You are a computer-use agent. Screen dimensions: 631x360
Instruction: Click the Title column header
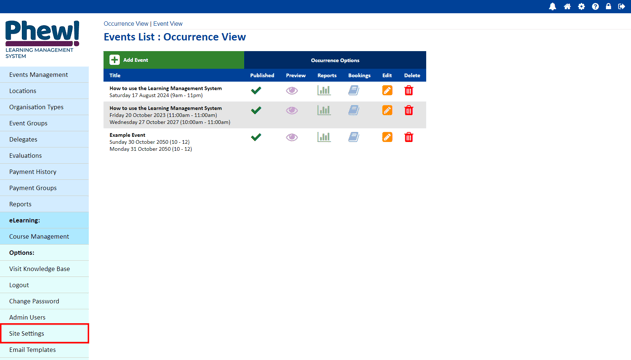point(115,75)
